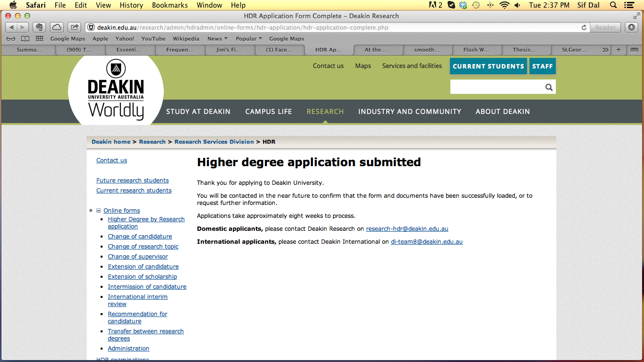Expand the Popular bookmarks dropdown
The image size is (644, 362).
[x=249, y=39]
